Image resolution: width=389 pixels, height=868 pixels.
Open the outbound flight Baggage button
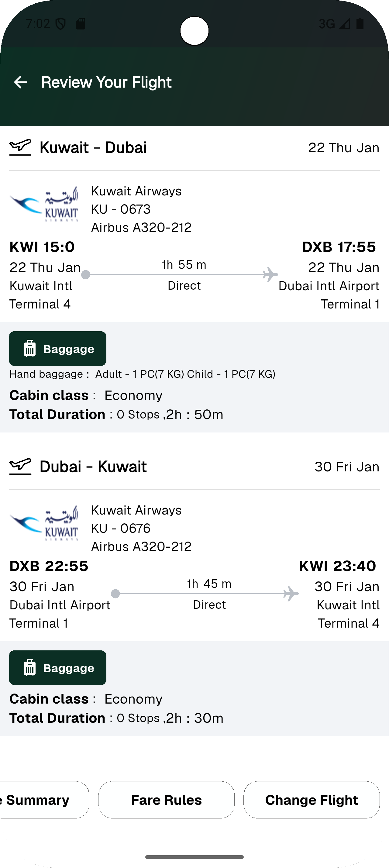pos(58,349)
